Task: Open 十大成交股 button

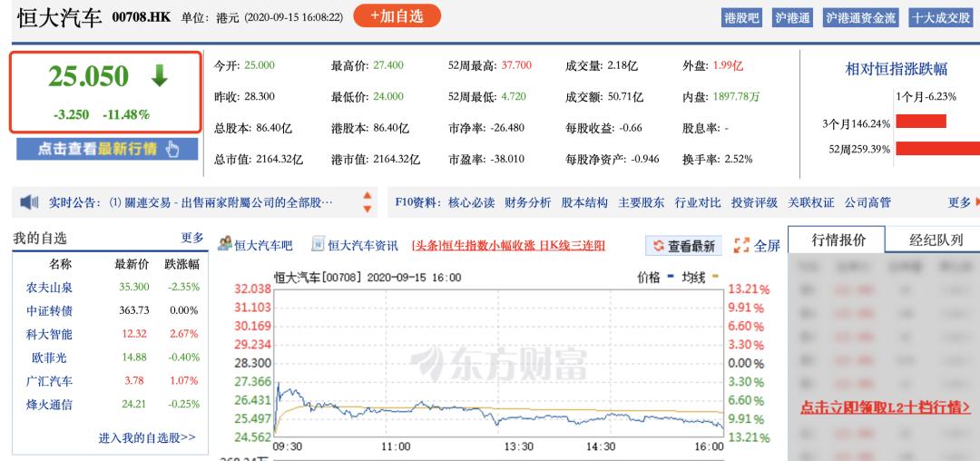Action: 941,17
